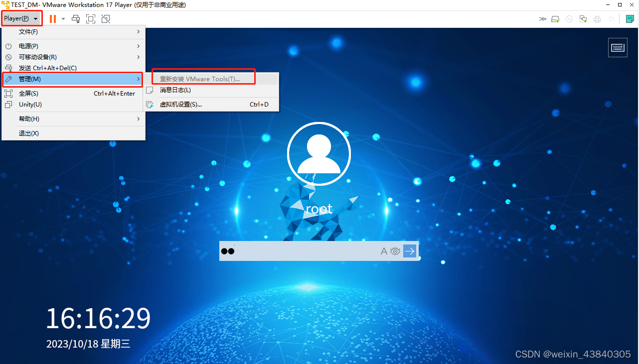Select 发送 Ctrl+Alt+Del(C) menu entry
639x364 pixels.
click(73, 68)
